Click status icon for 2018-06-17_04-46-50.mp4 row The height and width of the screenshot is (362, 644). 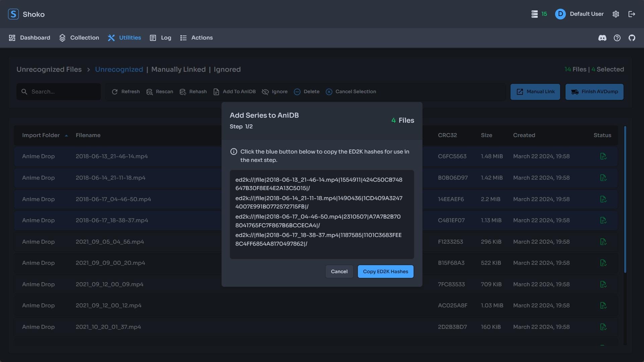click(603, 199)
